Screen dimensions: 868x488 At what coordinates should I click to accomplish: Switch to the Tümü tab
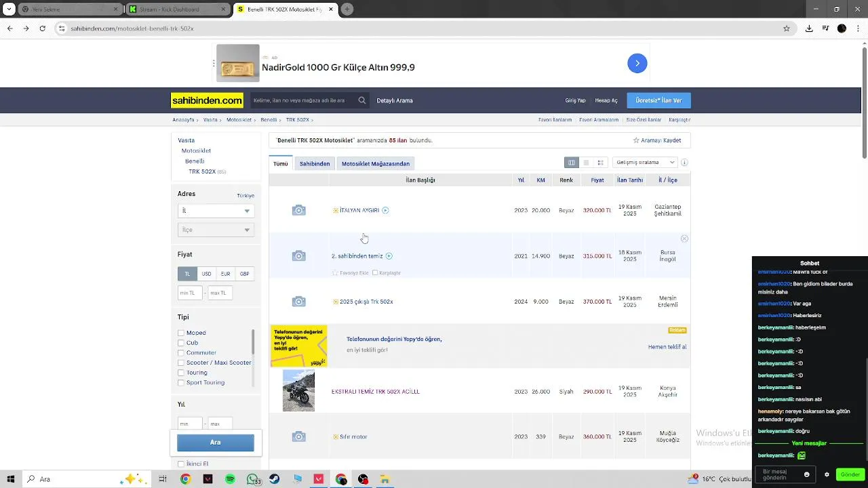281,163
